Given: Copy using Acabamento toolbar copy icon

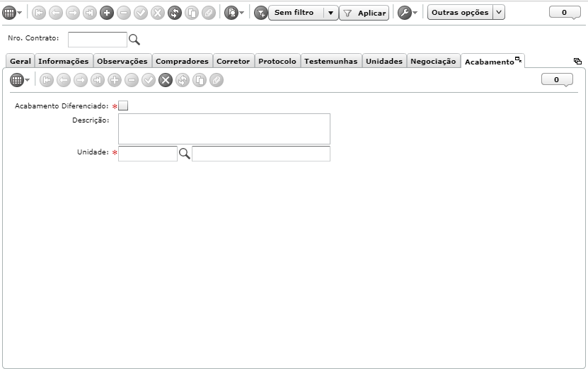Looking at the screenshot, I should coord(200,80).
